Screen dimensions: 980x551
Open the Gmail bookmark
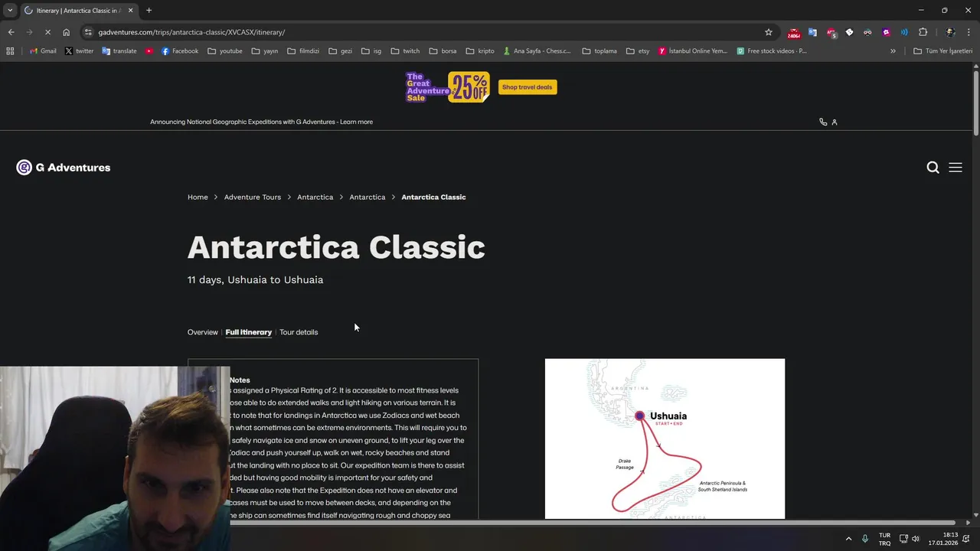click(x=43, y=51)
